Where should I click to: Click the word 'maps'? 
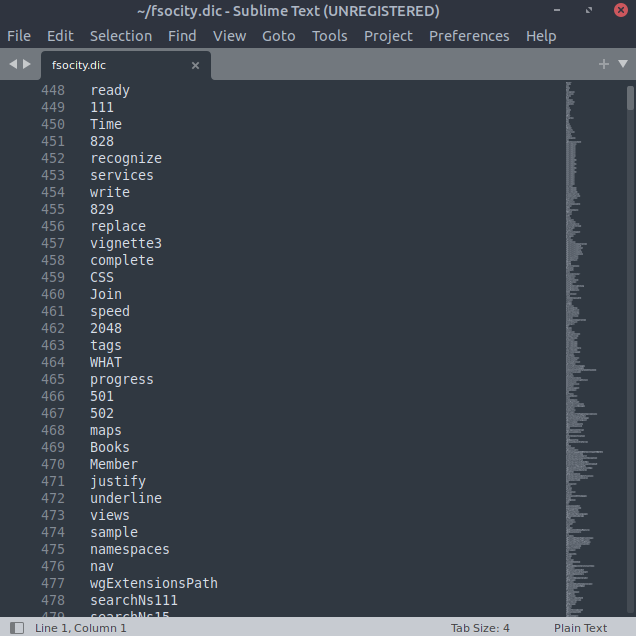tap(106, 431)
